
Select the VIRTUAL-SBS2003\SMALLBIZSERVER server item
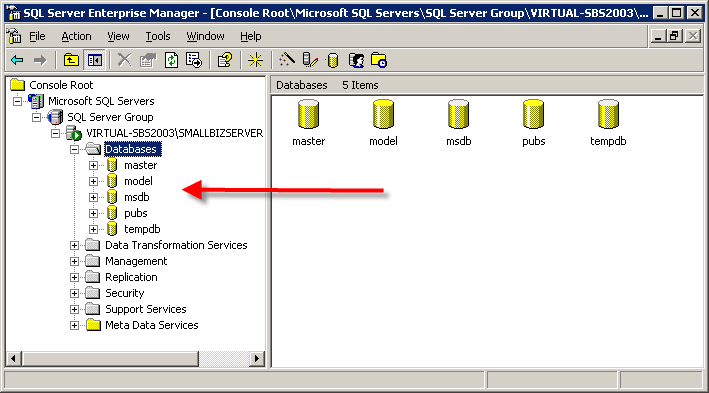tap(174, 133)
